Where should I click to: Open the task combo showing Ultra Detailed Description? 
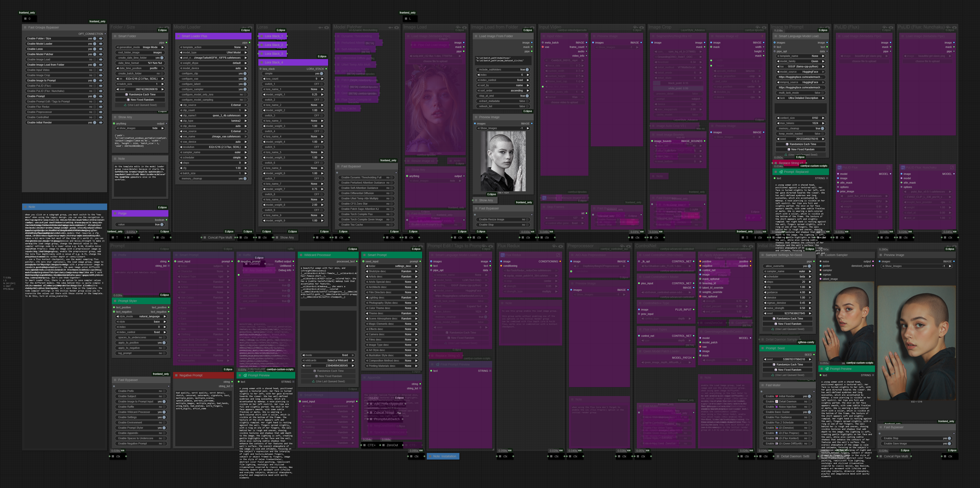[800, 98]
